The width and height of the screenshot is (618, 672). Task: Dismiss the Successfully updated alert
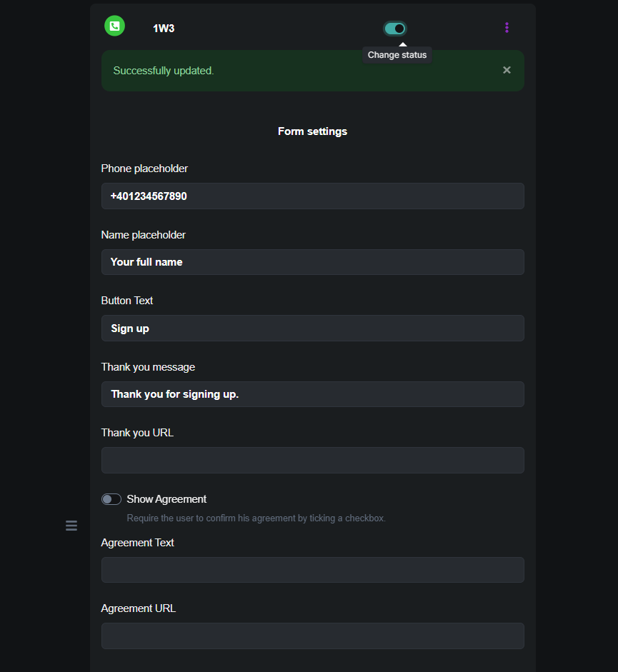[x=507, y=70]
